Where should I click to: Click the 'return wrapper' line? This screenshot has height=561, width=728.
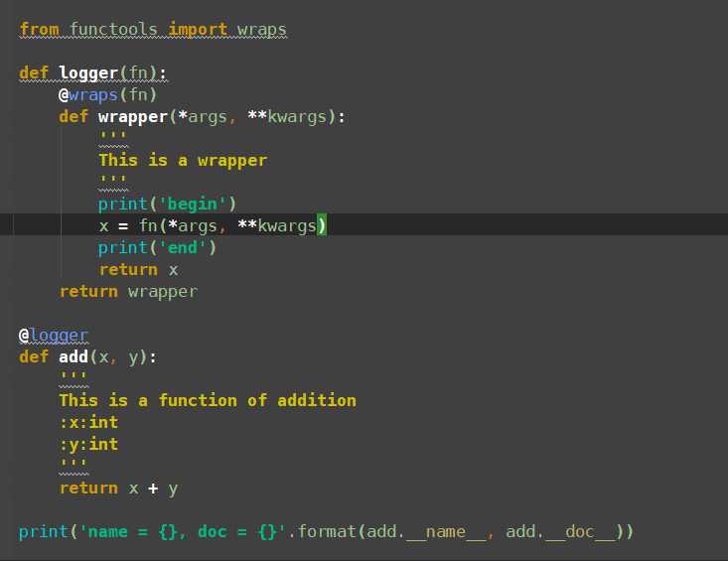click(128, 291)
